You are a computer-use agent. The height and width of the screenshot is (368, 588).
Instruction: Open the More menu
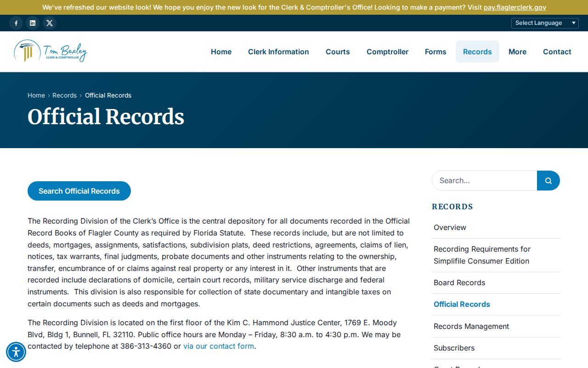(x=517, y=52)
